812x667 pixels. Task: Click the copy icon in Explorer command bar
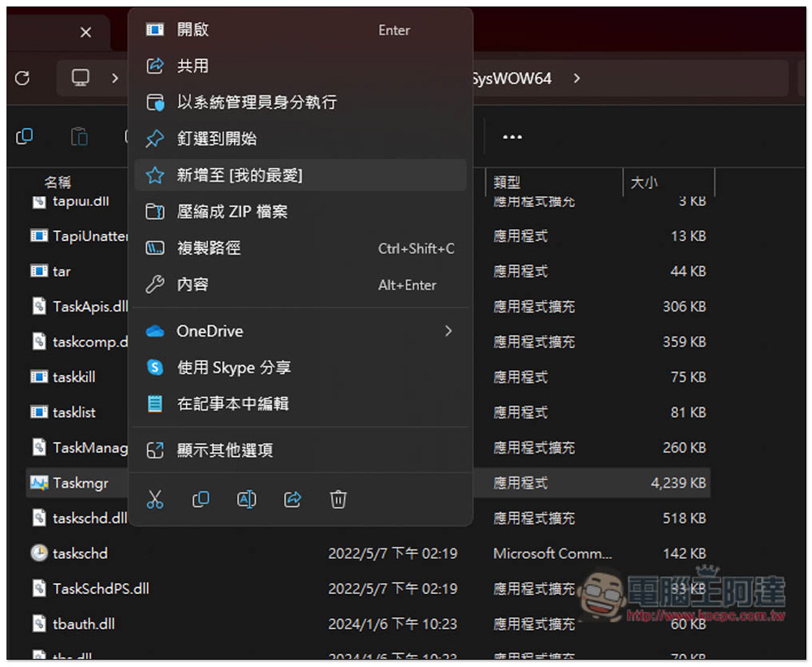click(24, 136)
